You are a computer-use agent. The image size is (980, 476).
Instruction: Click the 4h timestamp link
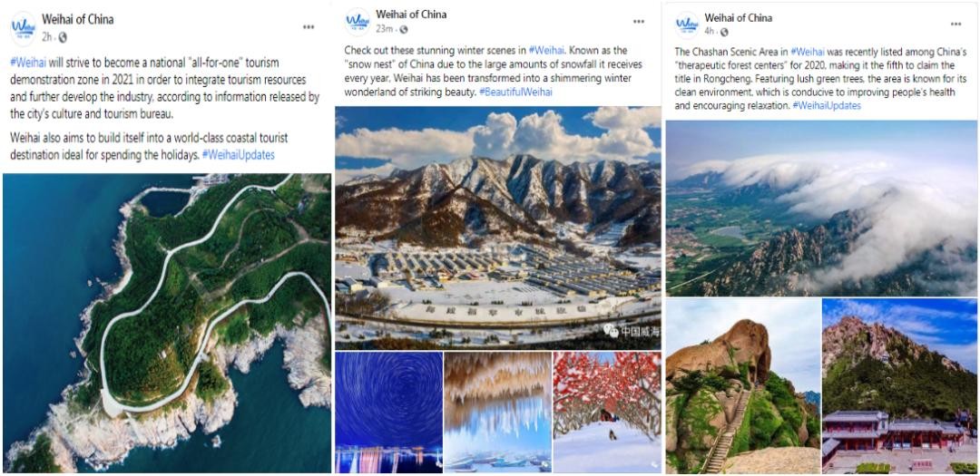pos(709,31)
